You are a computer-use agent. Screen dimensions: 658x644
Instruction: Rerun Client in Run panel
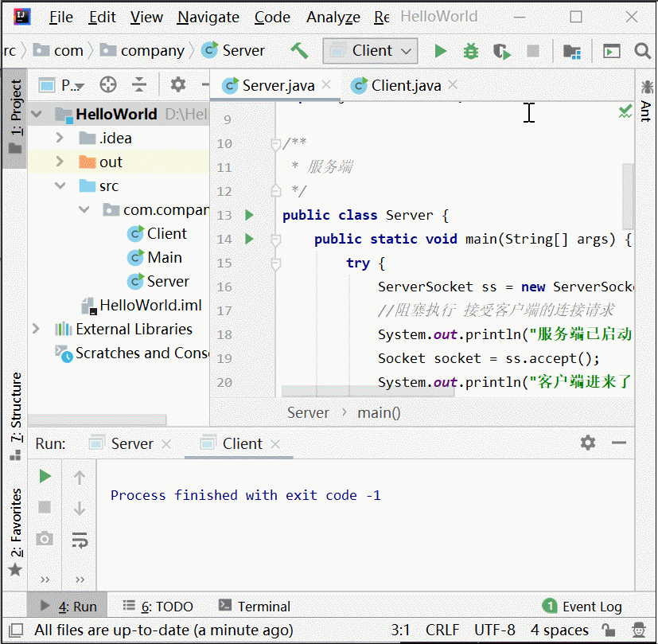click(45, 477)
